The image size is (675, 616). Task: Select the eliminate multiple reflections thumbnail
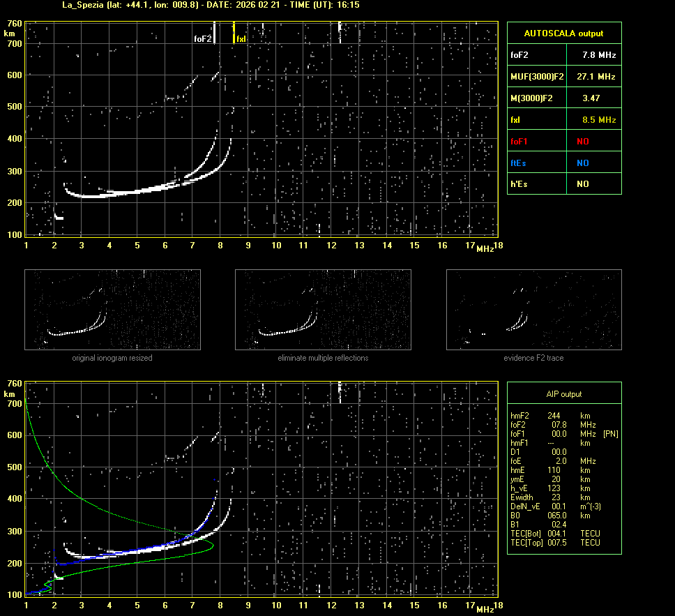pyautogui.click(x=323, y=310)
